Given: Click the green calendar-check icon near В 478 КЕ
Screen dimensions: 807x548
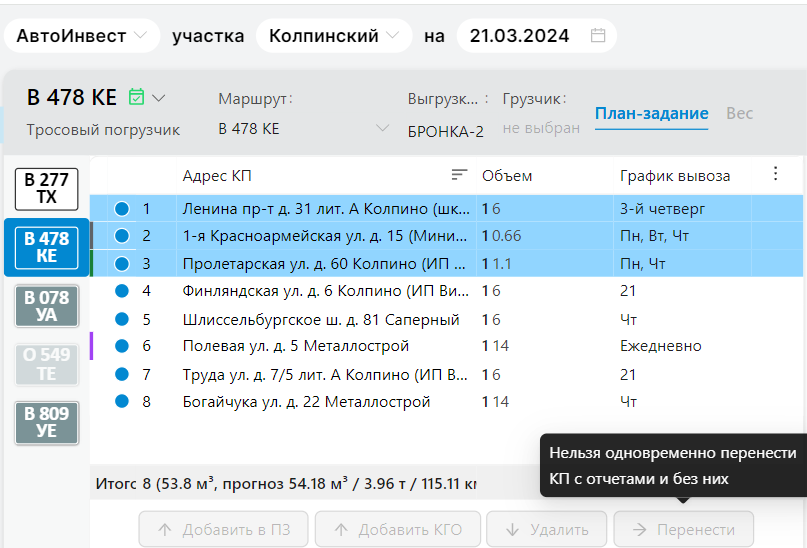Looking at the screenshot, I should click(137, 97).
